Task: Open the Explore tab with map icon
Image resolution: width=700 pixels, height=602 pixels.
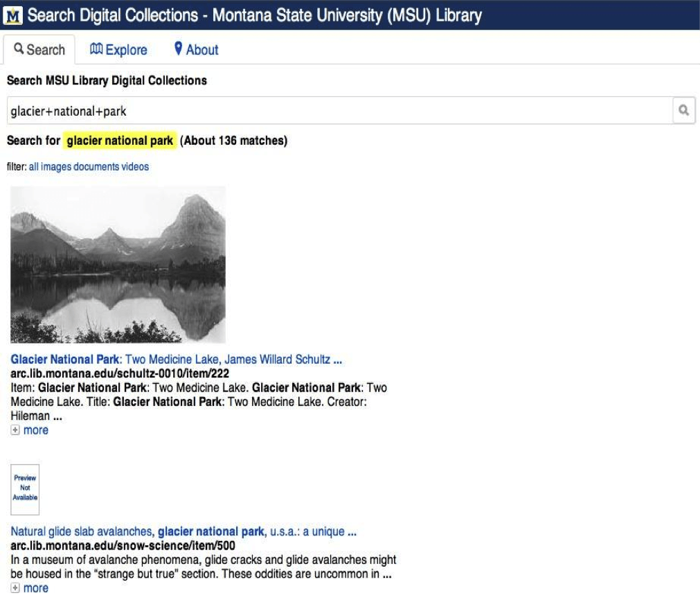Action: tap(118, 50)
